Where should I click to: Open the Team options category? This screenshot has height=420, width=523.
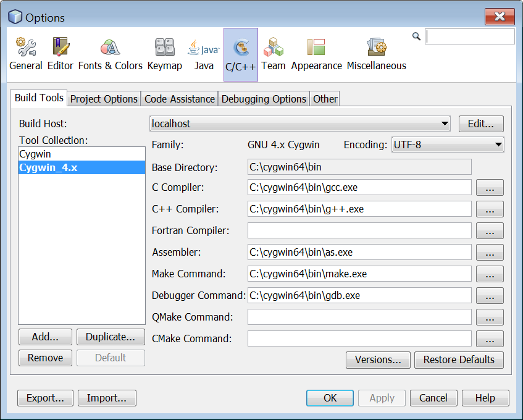click(273, 54)
